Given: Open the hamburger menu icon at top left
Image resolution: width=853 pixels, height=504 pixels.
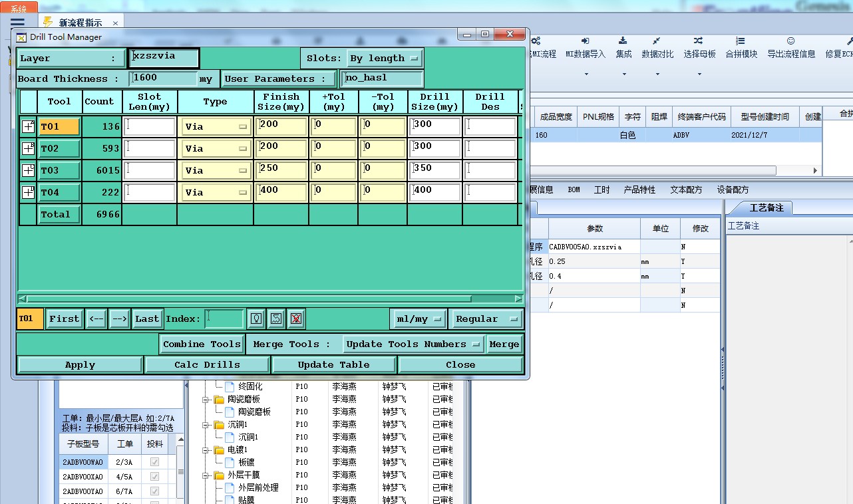Looking at the screenshot, I should [17, 22].
